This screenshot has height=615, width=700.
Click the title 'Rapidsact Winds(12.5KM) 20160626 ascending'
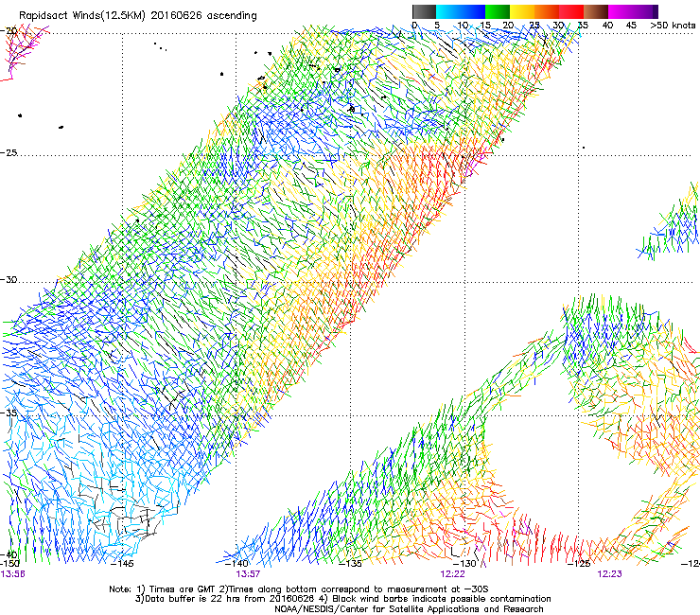pos(138,16)
